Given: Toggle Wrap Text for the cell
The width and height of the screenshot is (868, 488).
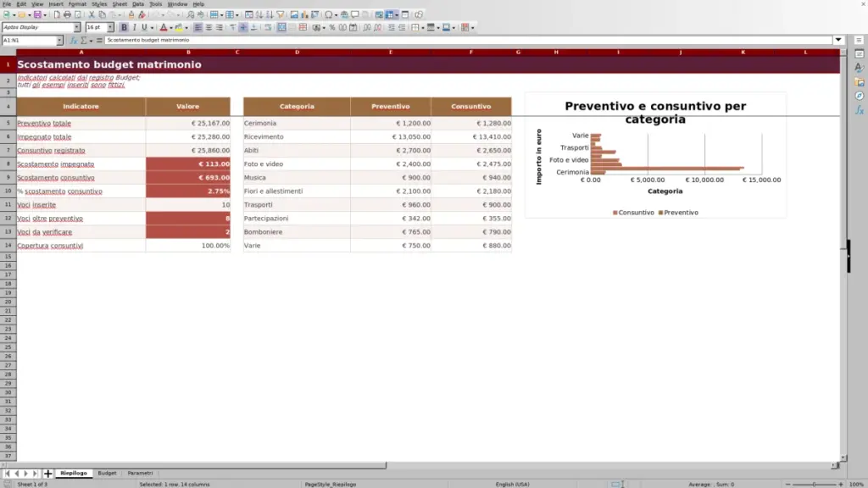Looking at the screenshot, I should pos(268,28).
